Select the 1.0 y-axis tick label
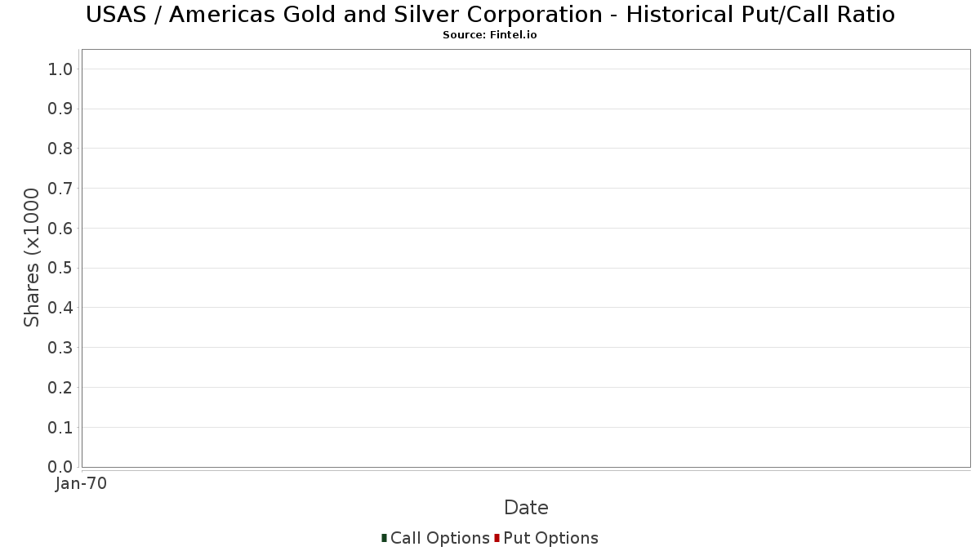 60,69
